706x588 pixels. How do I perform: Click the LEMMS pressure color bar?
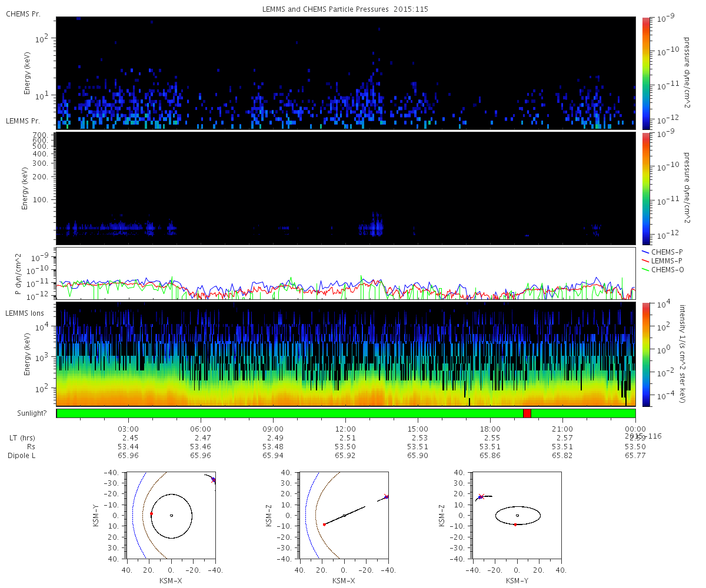pyautogui.click(x=646, y=188)
